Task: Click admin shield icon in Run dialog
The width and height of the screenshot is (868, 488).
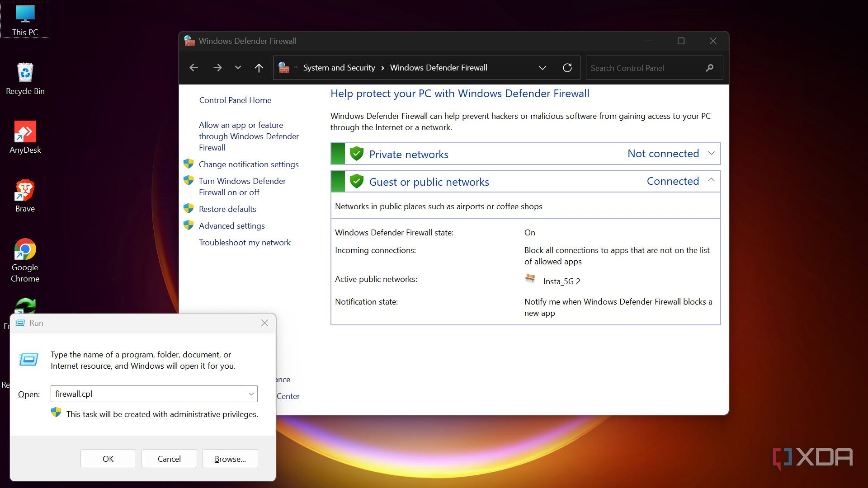Action: click(x=56, y=413)
